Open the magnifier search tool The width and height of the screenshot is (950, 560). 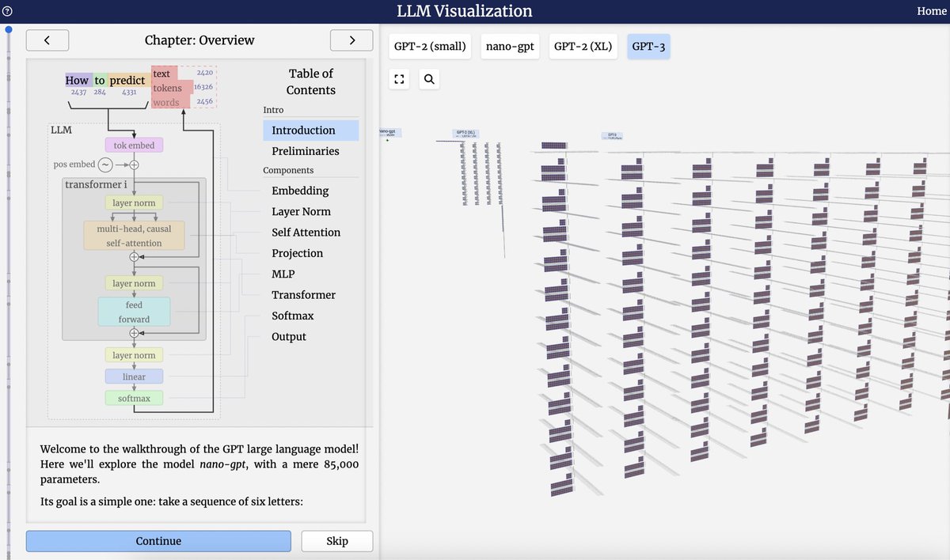[x=429, y=79]
